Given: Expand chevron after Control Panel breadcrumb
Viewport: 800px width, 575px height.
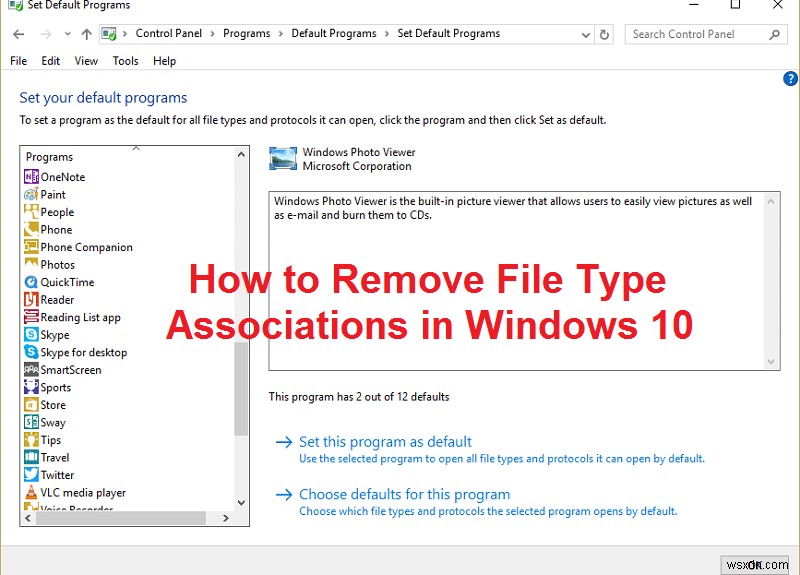Looking at the screenshot, I should click(212, 34).
